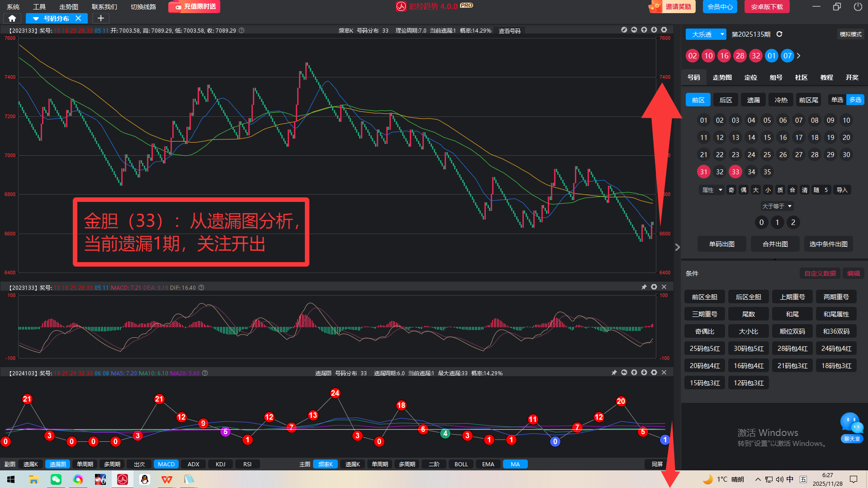Click the 单码出图 button
Image resolution: width=868 pixels, height=488 pixels.
point(721,244)
